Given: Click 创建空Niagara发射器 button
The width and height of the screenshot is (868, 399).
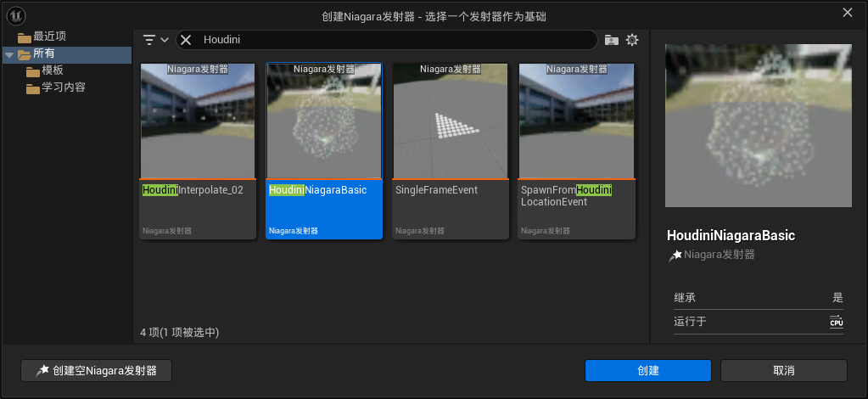Looking at the screenshot, I should 97,371.
